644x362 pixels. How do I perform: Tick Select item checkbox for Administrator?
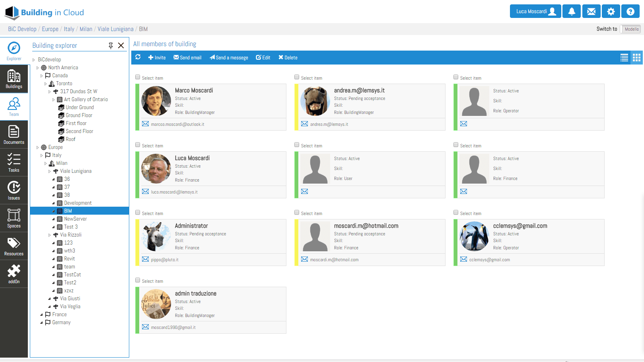[x=138, y=213]
